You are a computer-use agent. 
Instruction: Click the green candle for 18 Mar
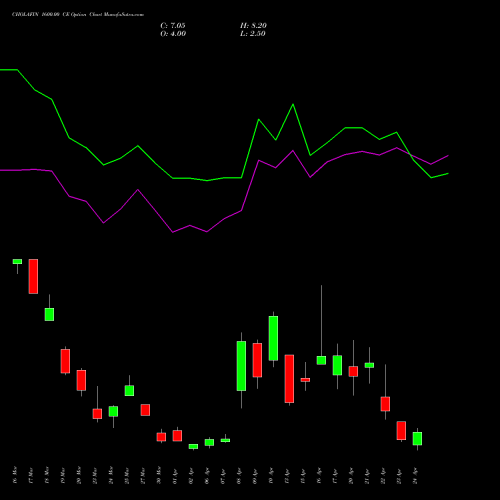[49, 314]
